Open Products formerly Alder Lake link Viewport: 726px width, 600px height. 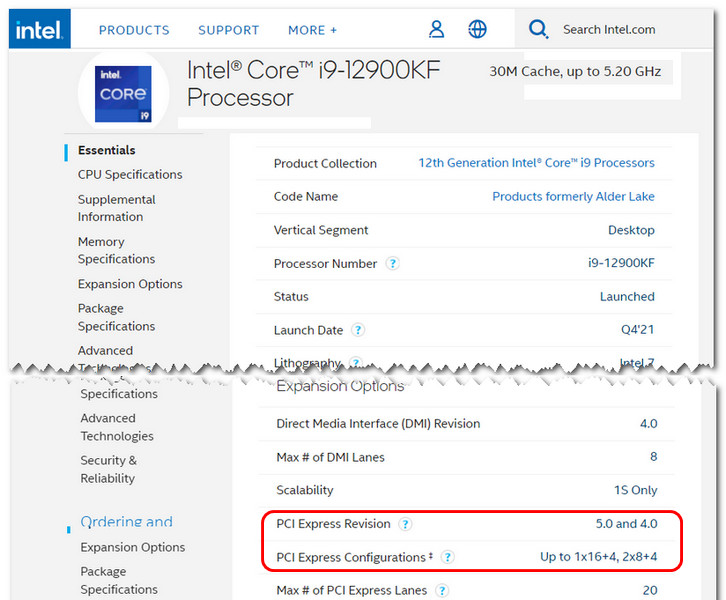click(573, 196)
